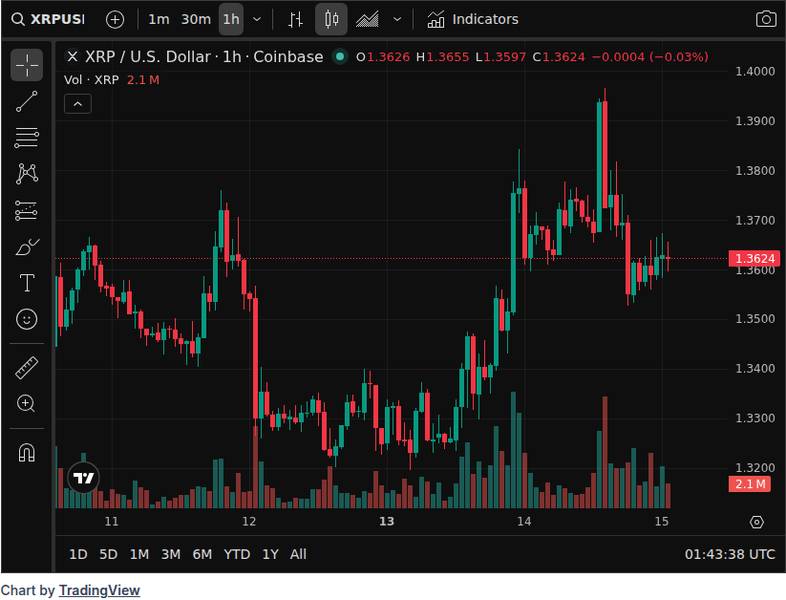Image resolution: width=786 pixels, height=600 pixels.
Task: Switch to area chart style
Action: click(x=367, y=20)
